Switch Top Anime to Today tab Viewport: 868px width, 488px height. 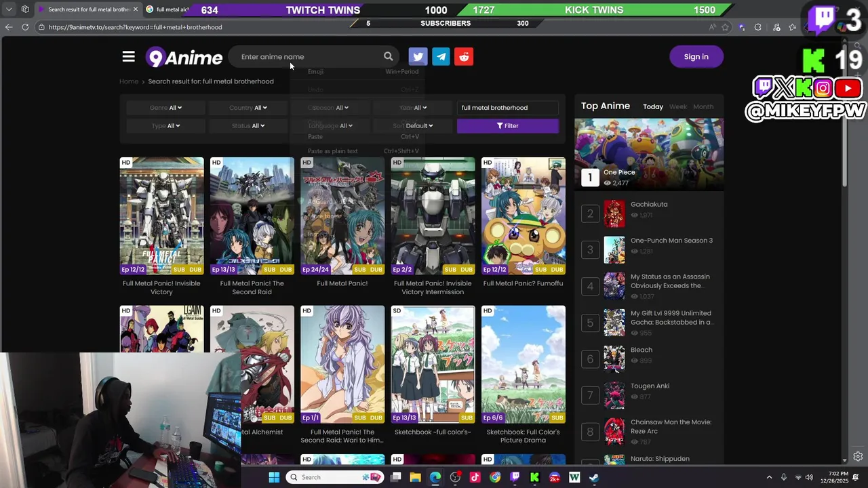pyautogui.click(x=653, y=106)
